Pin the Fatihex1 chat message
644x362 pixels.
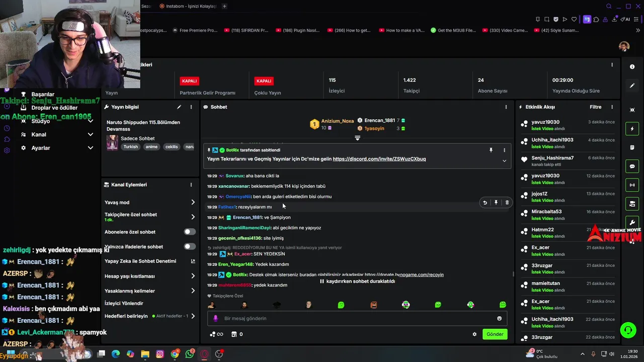(x=496, y=203)
